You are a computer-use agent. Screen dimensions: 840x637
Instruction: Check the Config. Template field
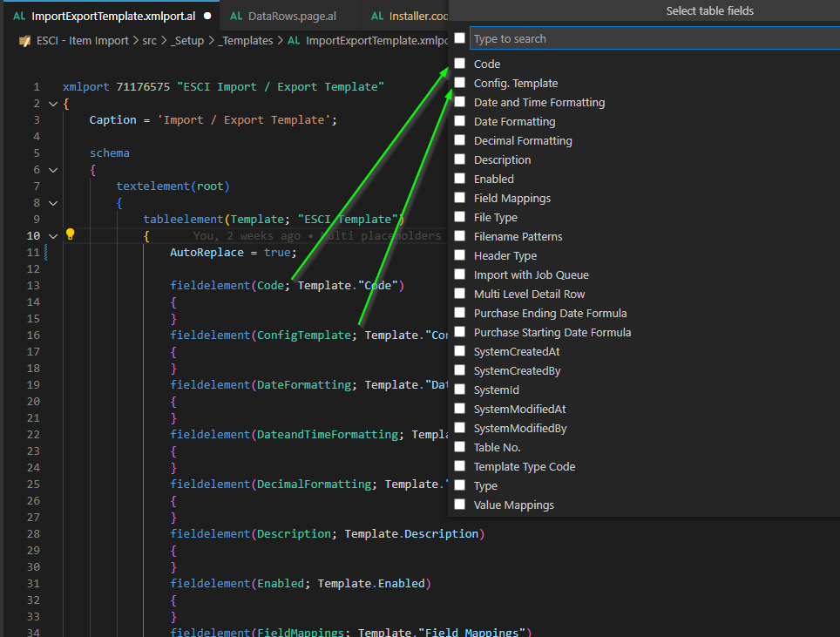coord(459,82)
